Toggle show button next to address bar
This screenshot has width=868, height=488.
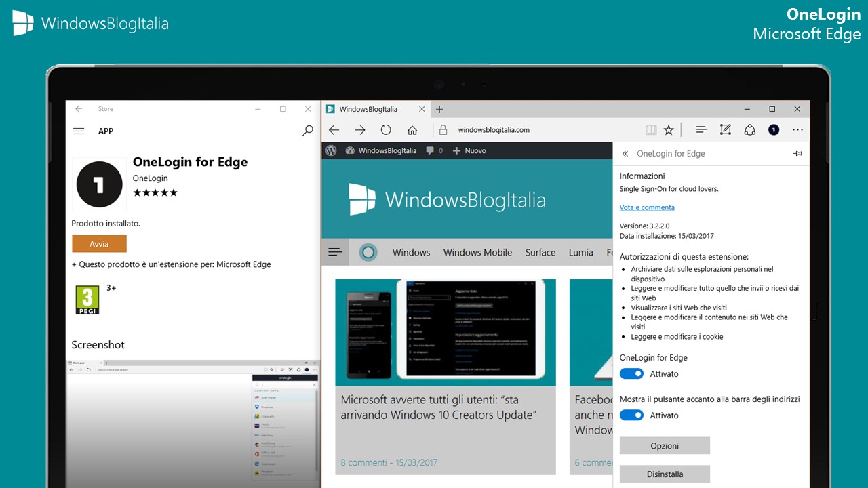pyautogui.click(x=631, y=415)
